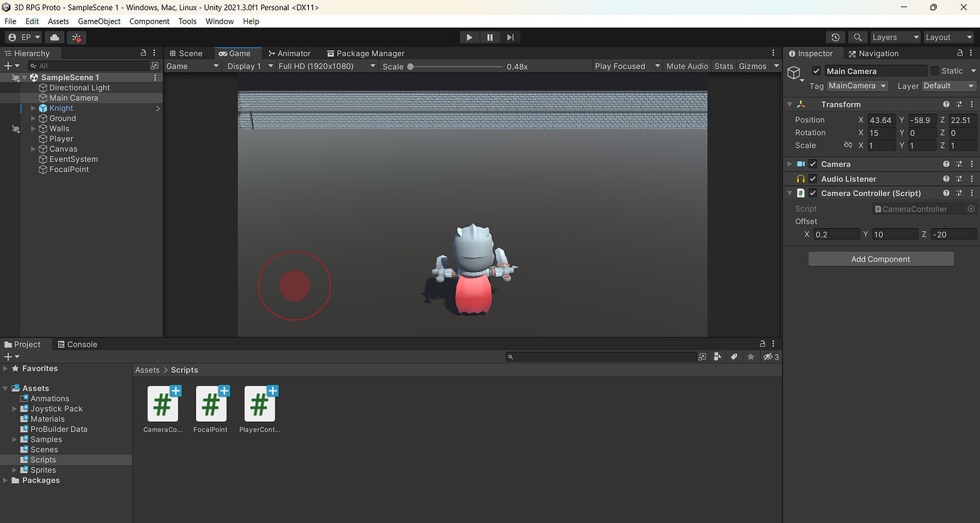
Task: Toggle the Hierarchy panel lock icon
Action: [144, 53]
